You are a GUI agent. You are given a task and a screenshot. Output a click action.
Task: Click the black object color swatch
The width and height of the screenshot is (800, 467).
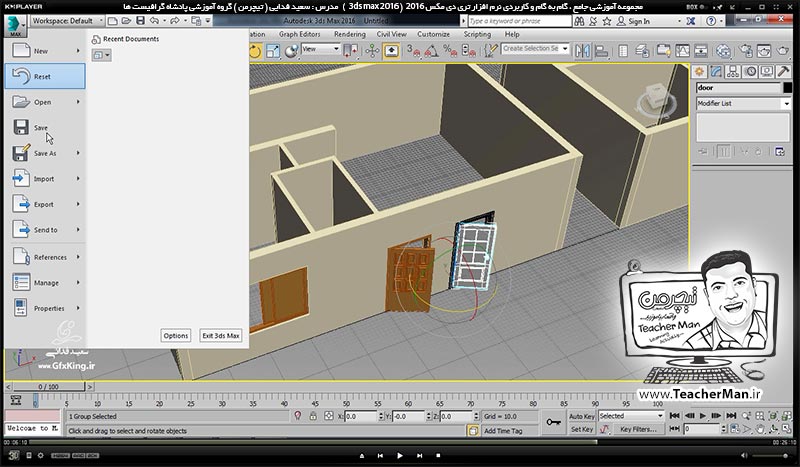[787, 88]
